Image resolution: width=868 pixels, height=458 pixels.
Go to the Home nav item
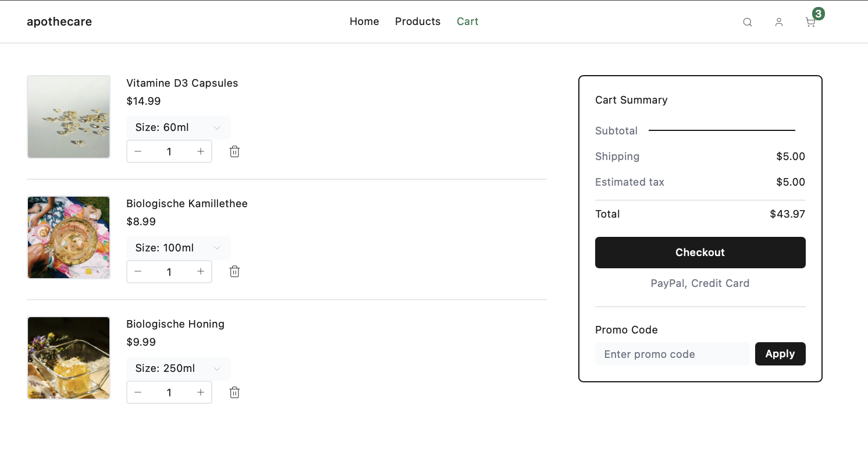point(364,22)
